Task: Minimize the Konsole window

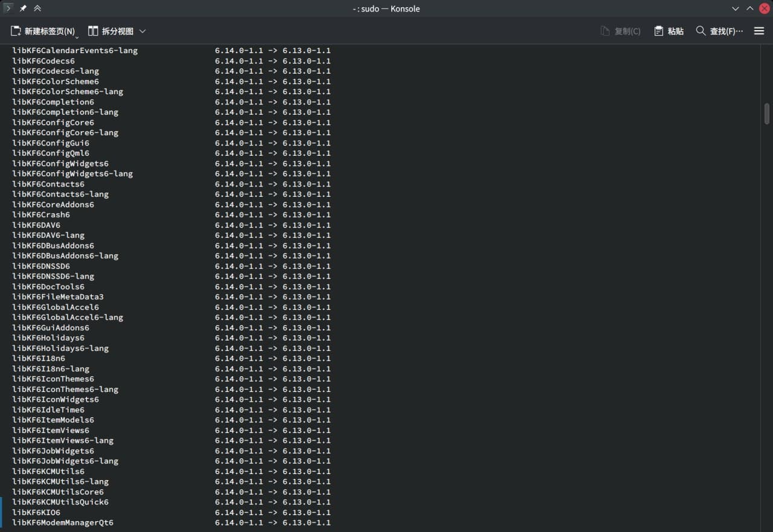Action: pyautogui.click(x=735, y=8)
